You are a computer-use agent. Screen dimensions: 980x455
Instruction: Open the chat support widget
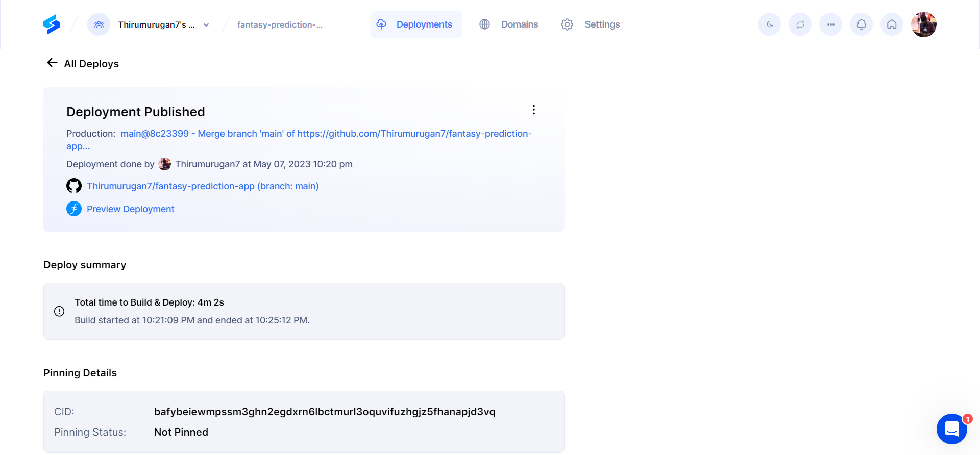point(952,429)
